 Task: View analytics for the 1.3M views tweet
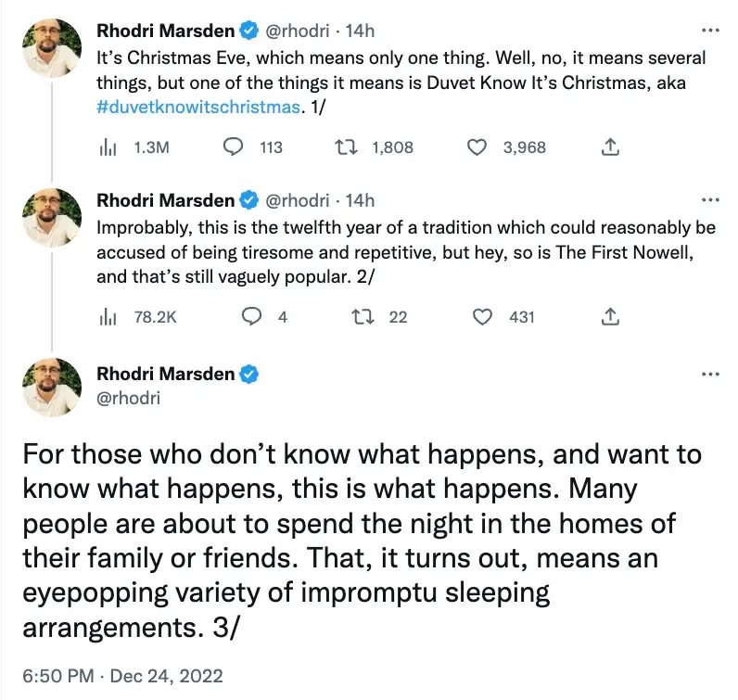[107, 146]
